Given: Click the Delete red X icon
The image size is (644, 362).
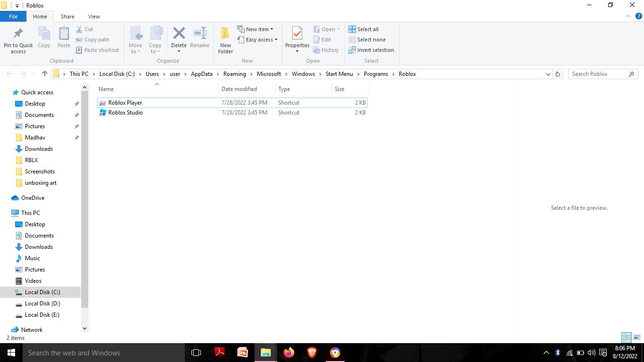Looking at the screenshot, I should (x=179, y=33).
